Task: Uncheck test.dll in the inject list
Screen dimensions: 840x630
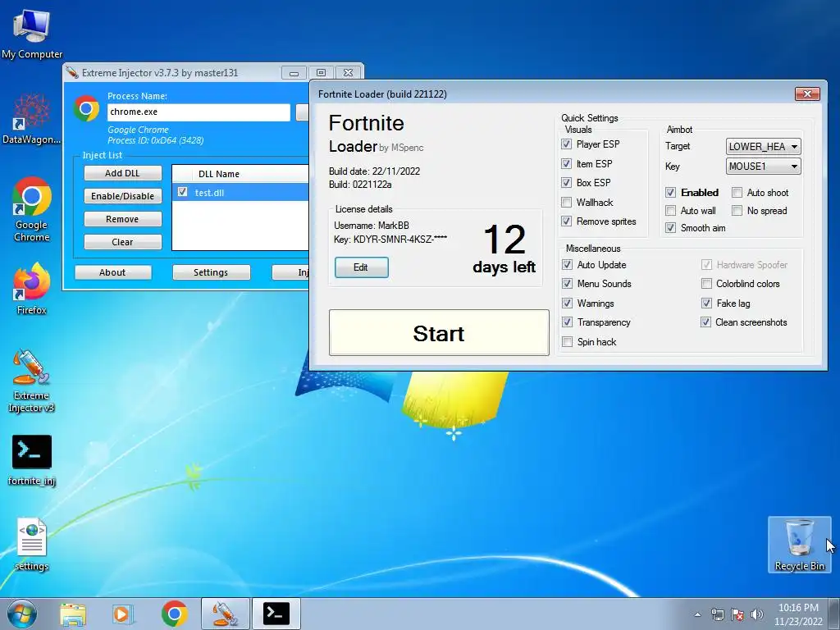Action: [183, 192]
